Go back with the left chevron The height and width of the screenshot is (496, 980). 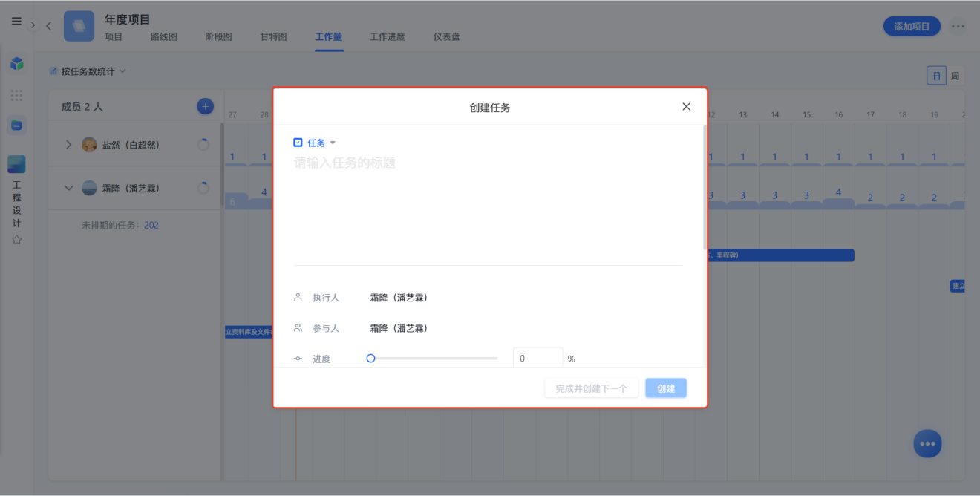tap(49, 26)
